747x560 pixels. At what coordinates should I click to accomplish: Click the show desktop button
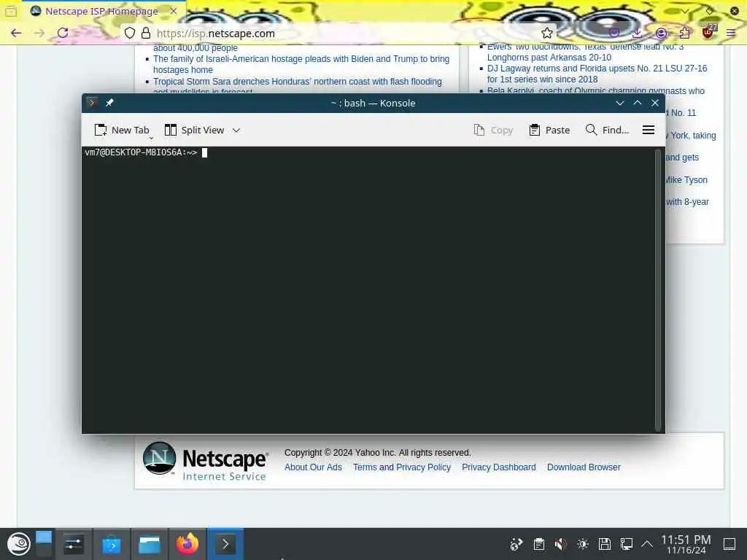pyautogui.click(x=729, y=544)
